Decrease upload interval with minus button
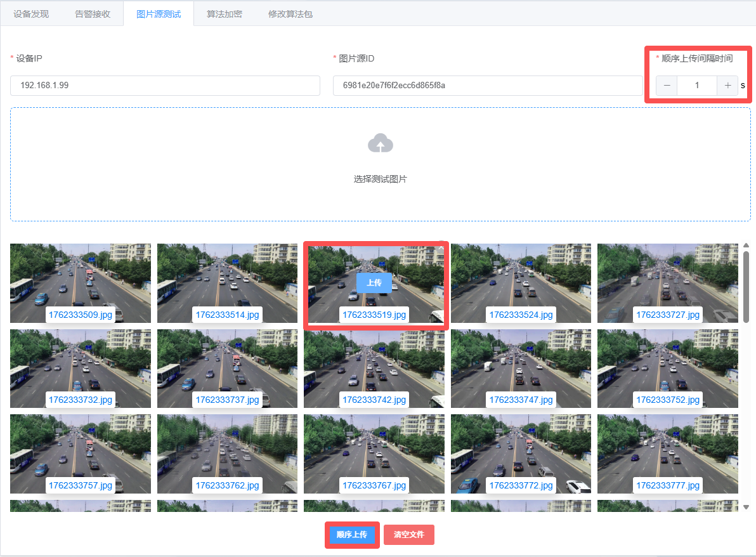 pos(667,86)
